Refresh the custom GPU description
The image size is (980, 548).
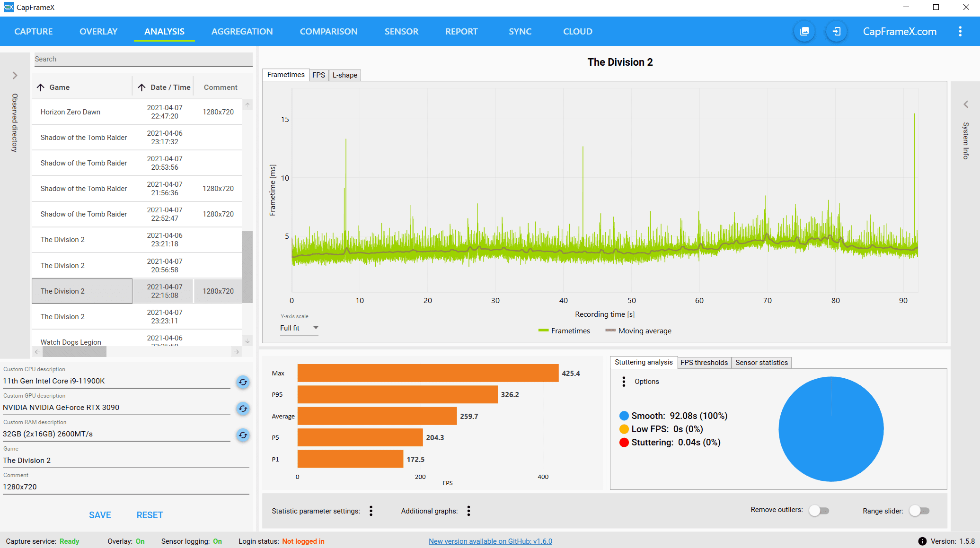[243, 409]
